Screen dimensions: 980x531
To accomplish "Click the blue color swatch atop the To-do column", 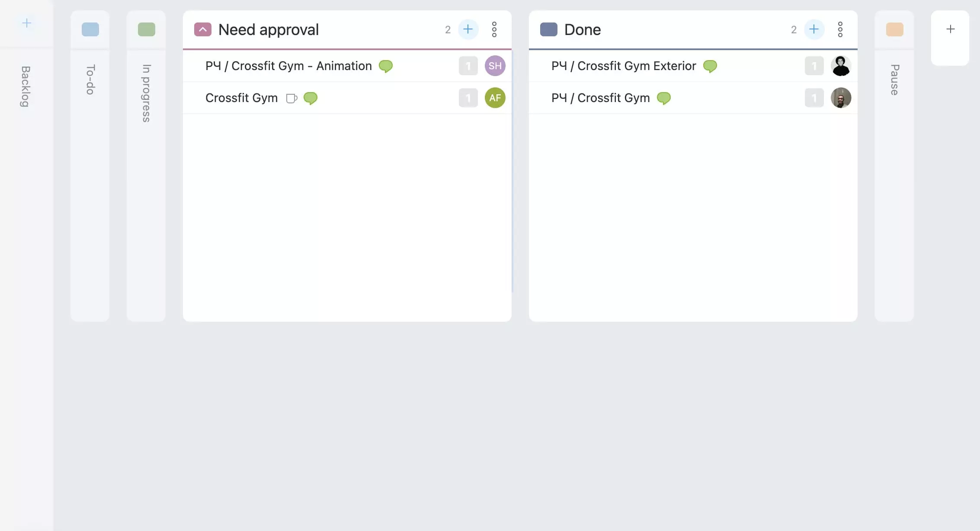I will pyautogui.click(x=90, y=29).
